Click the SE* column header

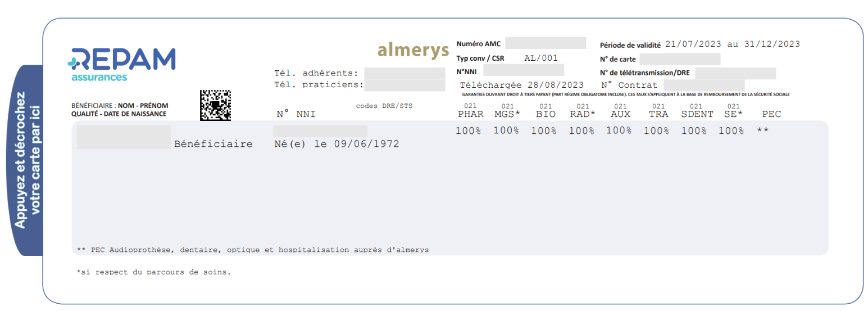pos(734,114)
